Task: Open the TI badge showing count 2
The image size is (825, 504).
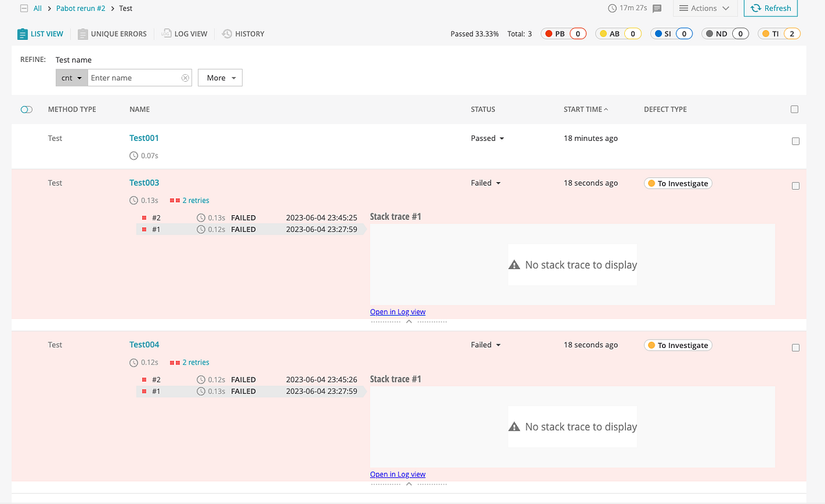Action: pos(779,33)
